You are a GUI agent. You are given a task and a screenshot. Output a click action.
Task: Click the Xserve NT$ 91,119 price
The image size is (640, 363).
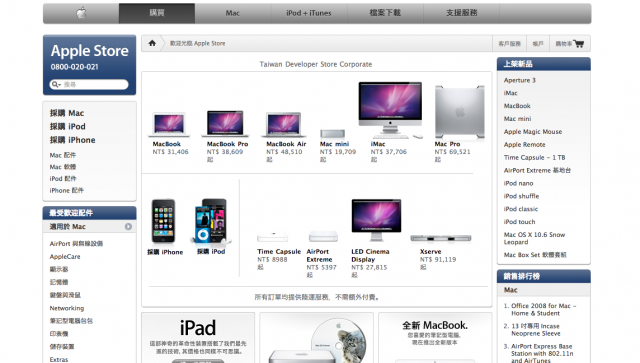(438, 260)
